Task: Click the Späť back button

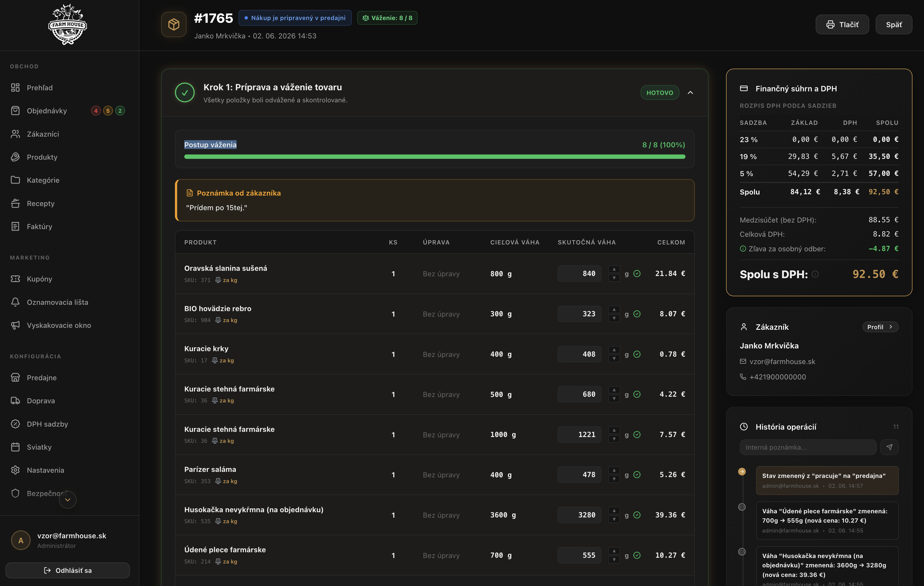Action: pos(894,25)
